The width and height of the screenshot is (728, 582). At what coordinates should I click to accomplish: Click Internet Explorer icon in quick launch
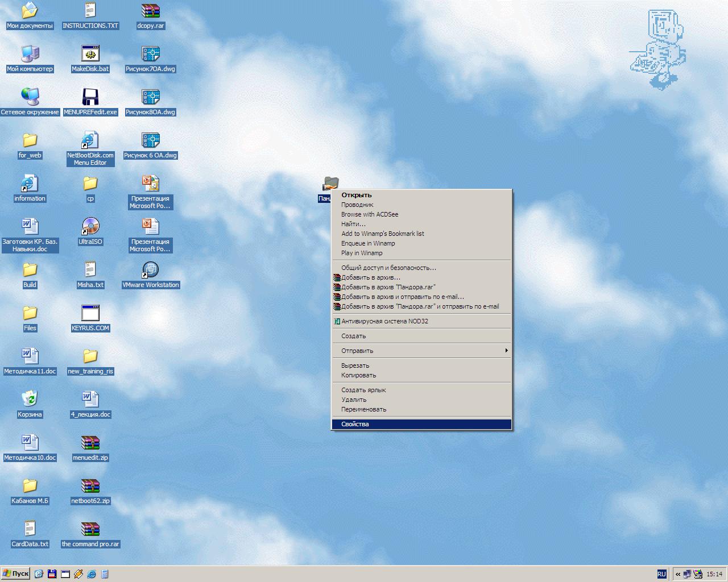[x=92, y=574]
